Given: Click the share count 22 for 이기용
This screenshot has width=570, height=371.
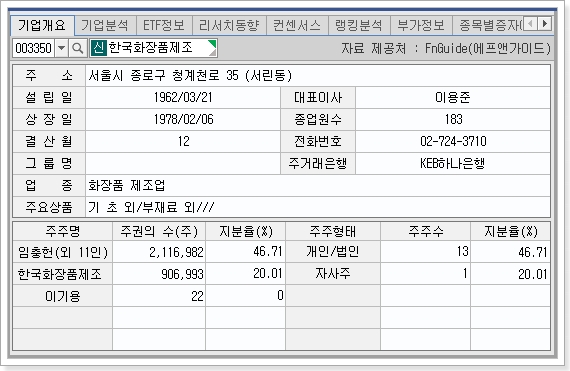Looking at the screenshot, I should 197,296.
